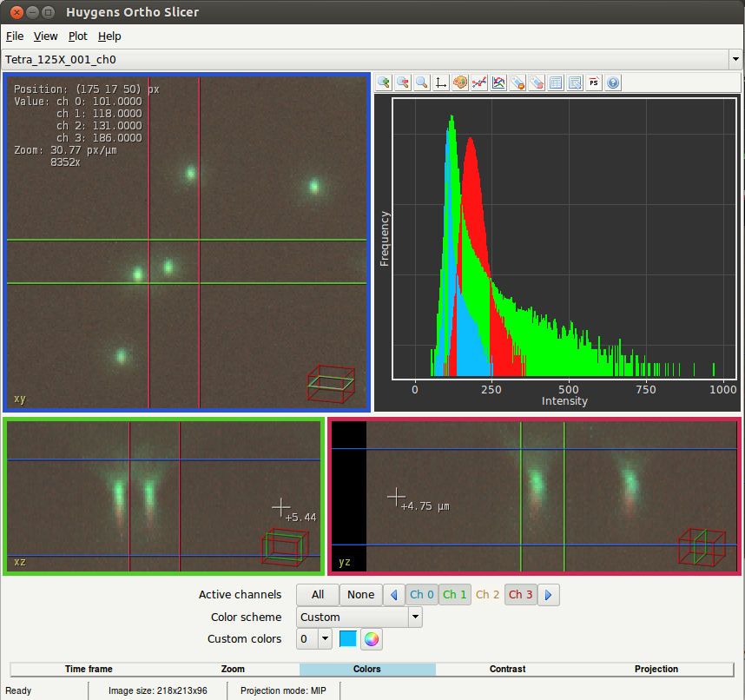
Task: Toggle channel Ch 1 on or off
Action: [x=454, y=595]
